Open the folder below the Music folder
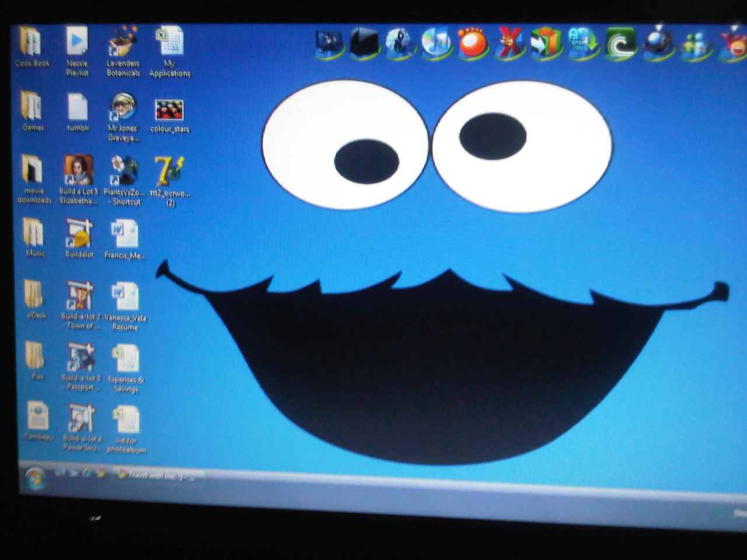 pos(35,299)
